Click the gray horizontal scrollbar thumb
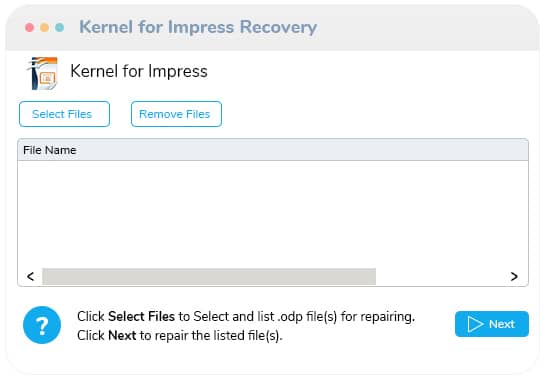Screen dimensions: 545x380 coord(209,276)
